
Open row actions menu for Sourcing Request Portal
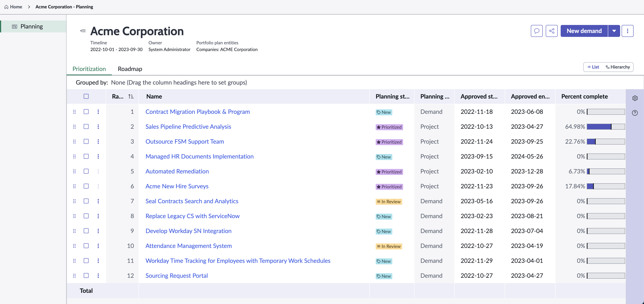98,275
